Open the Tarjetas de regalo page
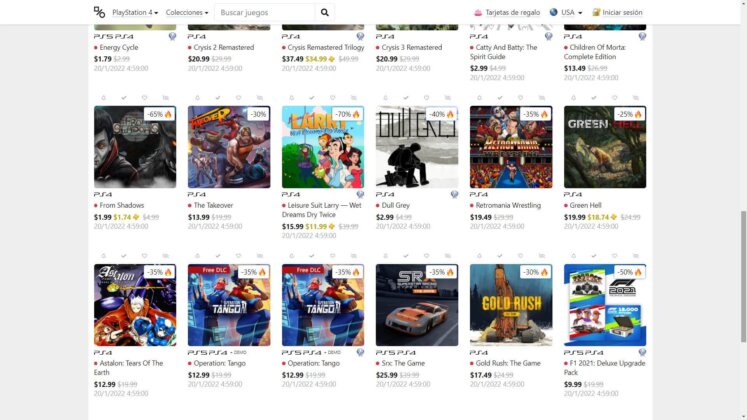This screenshot has width=747, height=420. pos(507,12)
